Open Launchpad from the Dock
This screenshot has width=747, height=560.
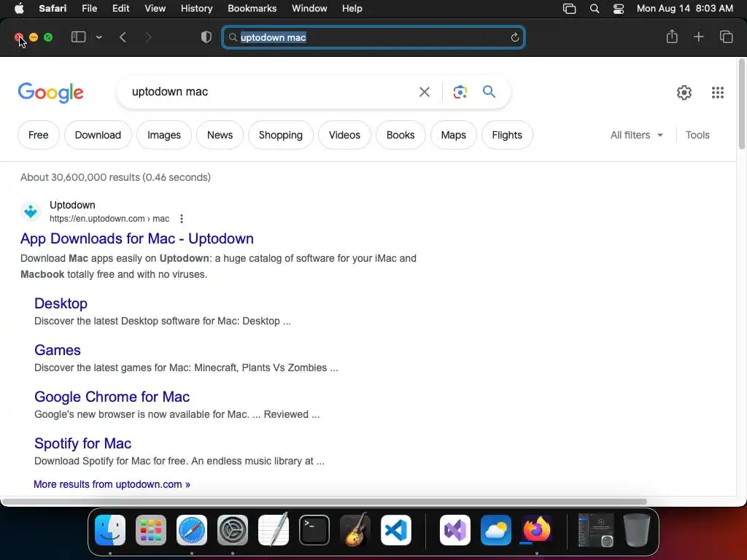click(x=151, y=530)
